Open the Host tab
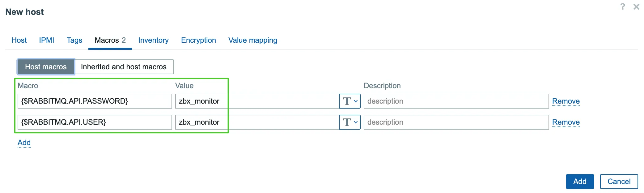 (x=19, y=40)
